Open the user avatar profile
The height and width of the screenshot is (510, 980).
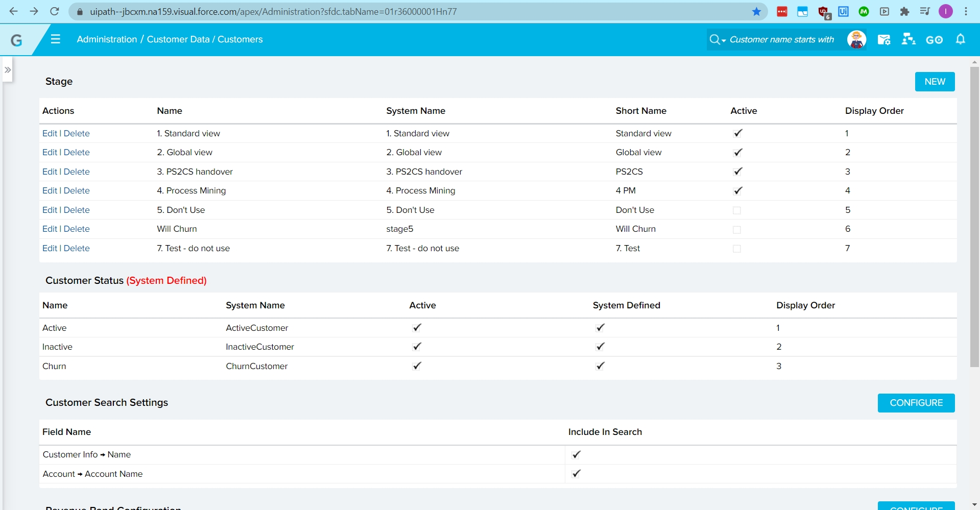tap(856, 39)
